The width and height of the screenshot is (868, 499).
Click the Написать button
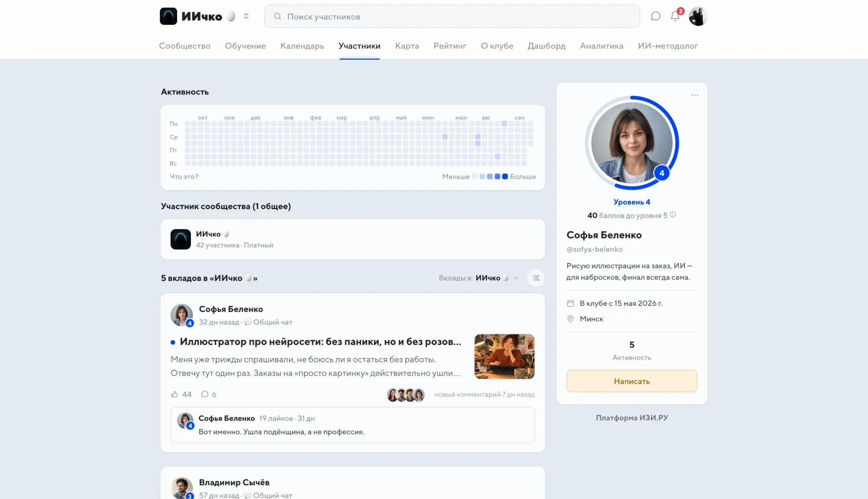[x=632, y=381]
